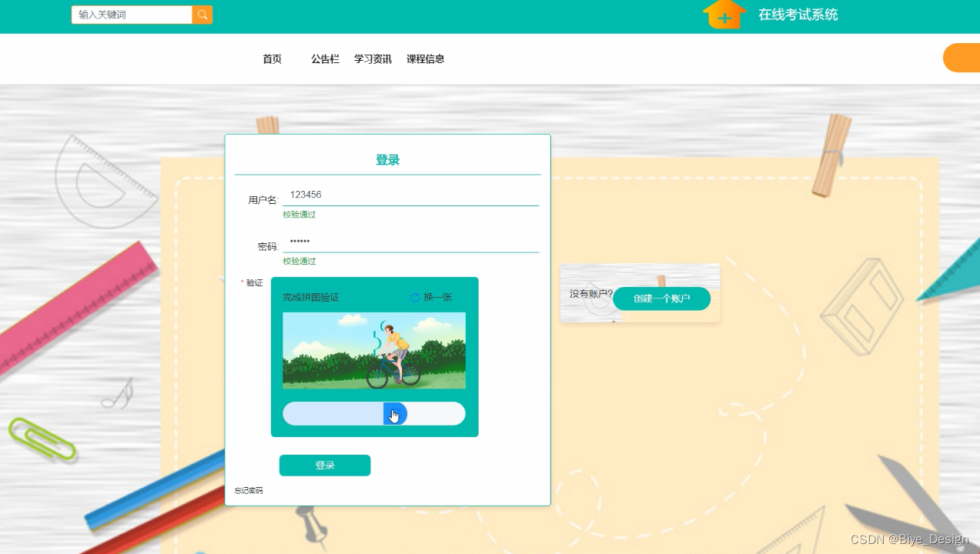The width and height of the screenshot is (980, 554).
Task: Click the orange house logo icon
Action: tap(724, 15)
